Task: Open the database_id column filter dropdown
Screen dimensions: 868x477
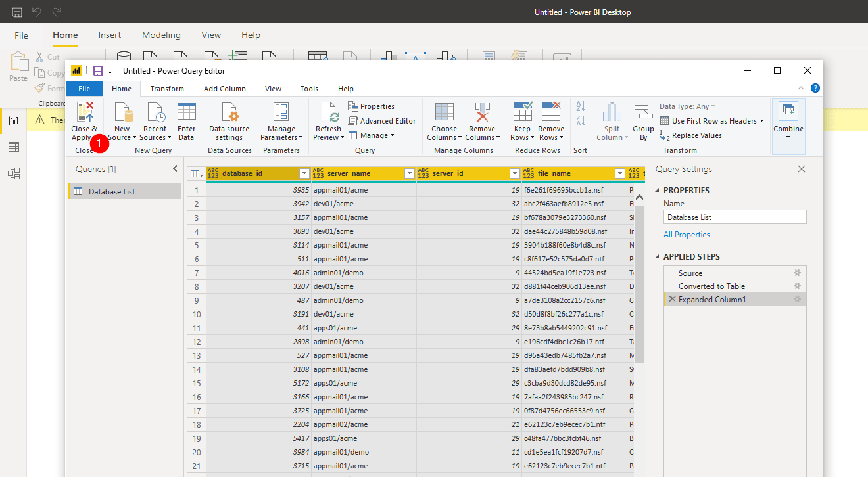Action: coord(304,173)
